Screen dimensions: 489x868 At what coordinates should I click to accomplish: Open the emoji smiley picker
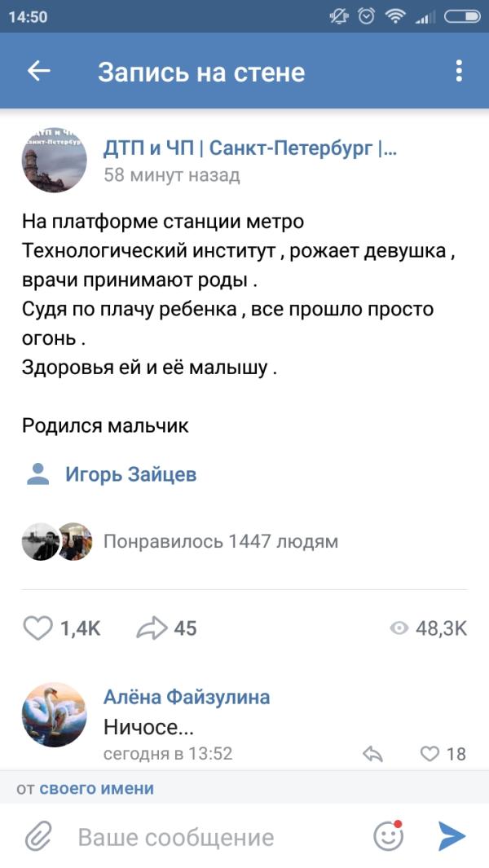point(389,836)
